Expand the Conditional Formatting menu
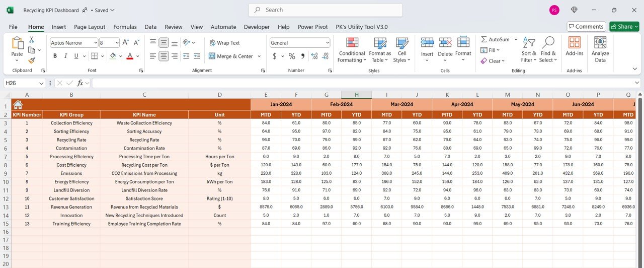The image size is (644, 268). pyautogui.click(x=352, y=49)
